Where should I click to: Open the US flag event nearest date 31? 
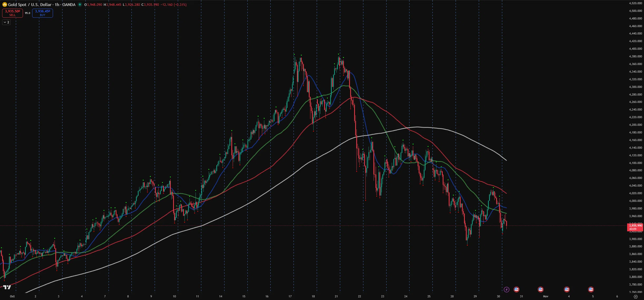(516, 289)
